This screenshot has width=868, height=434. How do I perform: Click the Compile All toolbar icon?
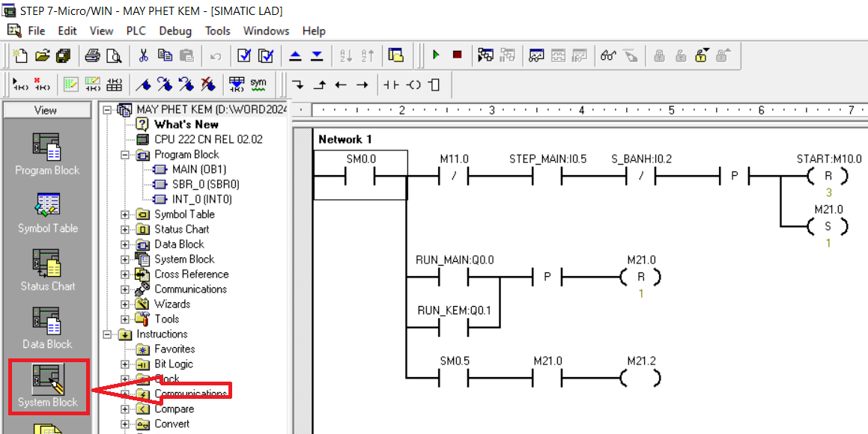pyautogui.click(x=267, y=55)
